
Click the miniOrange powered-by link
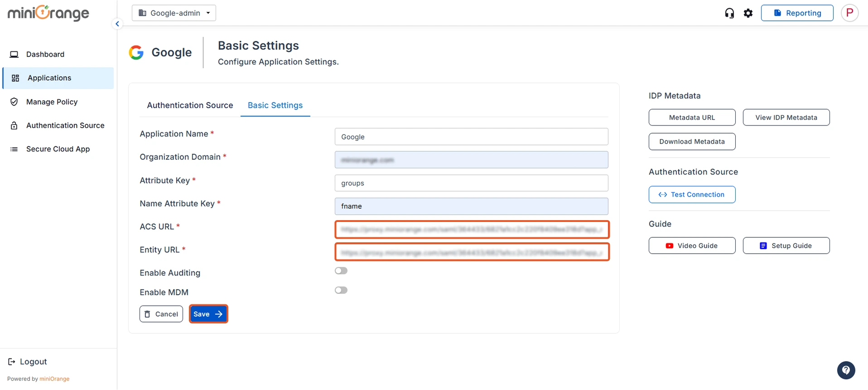click(x=54, y=379)
